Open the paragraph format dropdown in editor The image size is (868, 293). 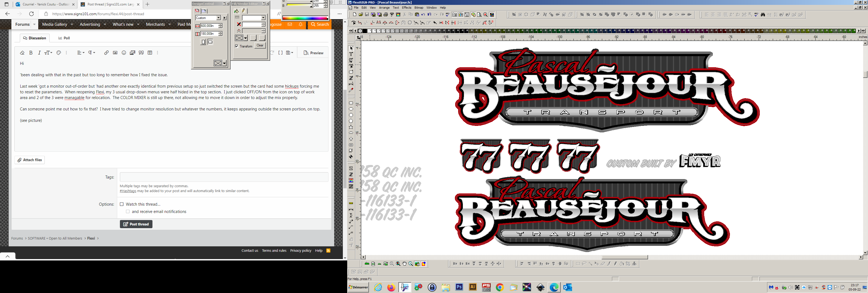click(92, 53)
